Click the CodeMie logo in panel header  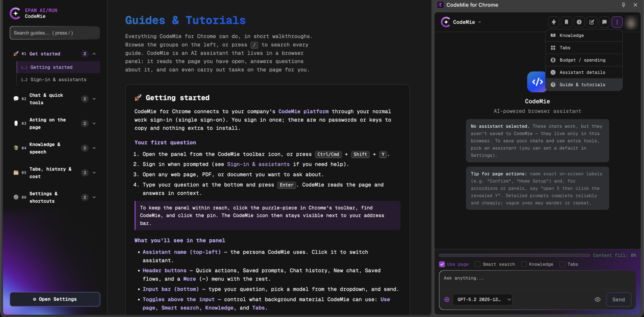click(446, 22)
